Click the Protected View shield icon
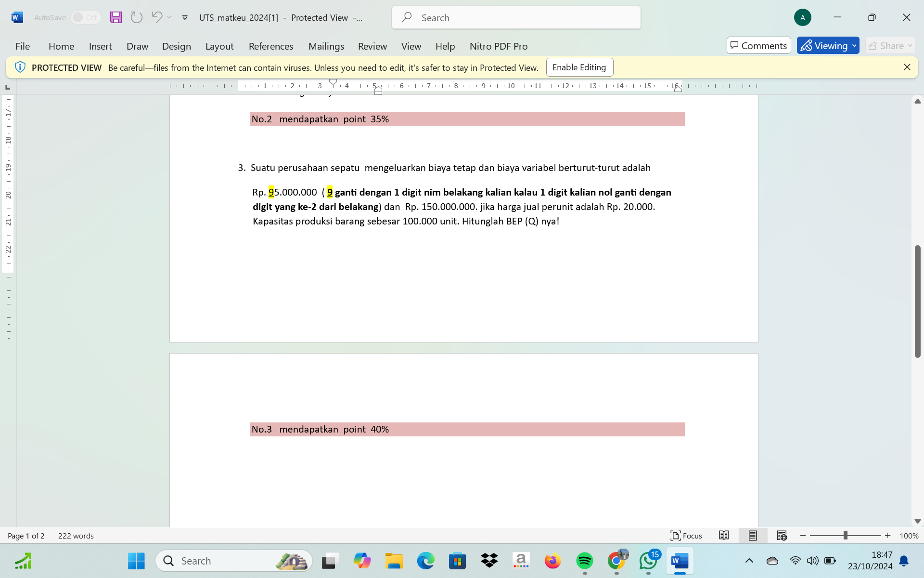Image resolution: width=924 pixels, height=578 pixels. pos(20,67)
